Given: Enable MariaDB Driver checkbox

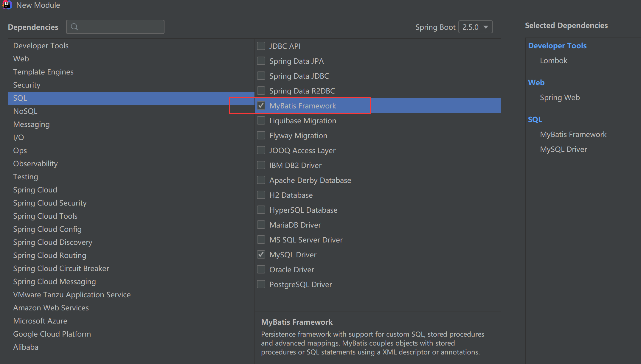Looking at the screenshot, I should point(261,225).
